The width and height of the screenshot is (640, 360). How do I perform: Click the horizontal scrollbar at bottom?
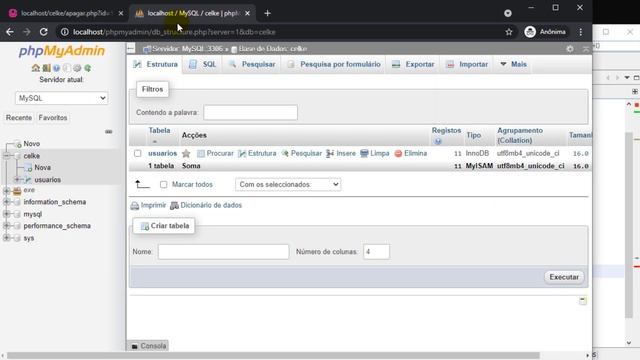pos(273,356)
